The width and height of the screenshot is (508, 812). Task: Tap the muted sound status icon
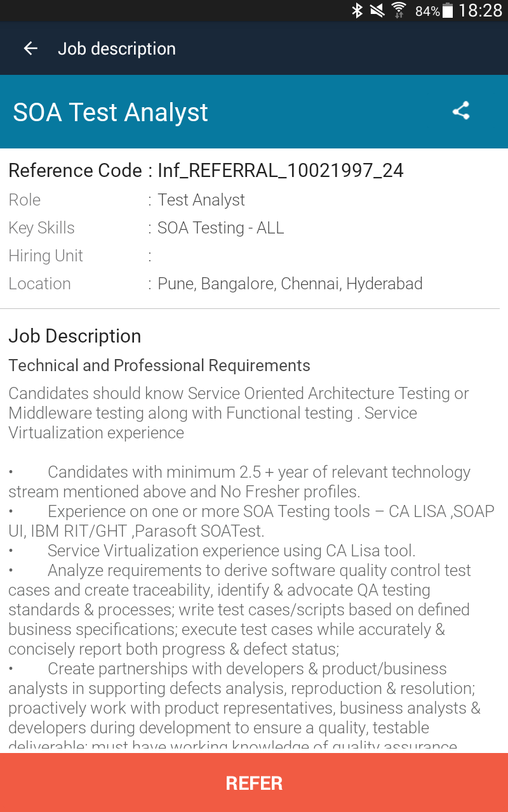coord(377,10)
